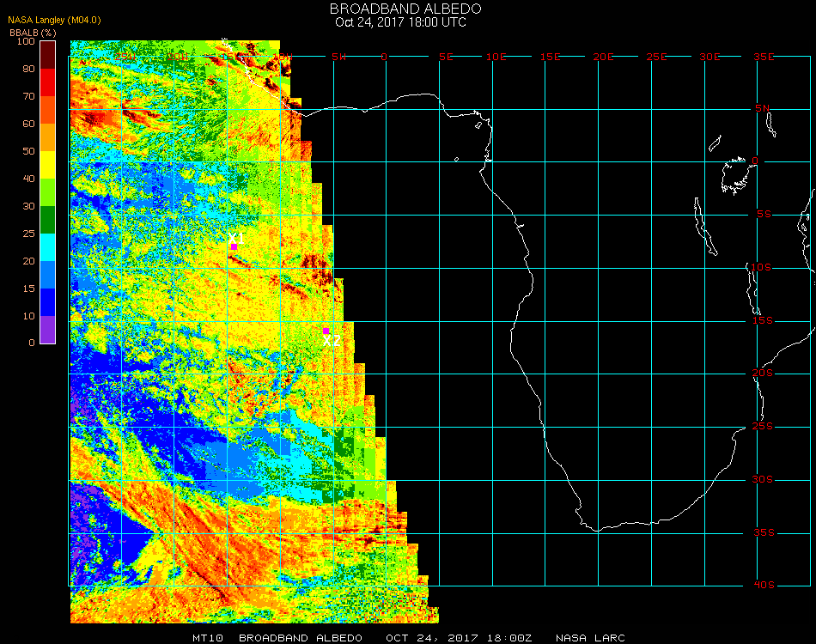
Task: Click the equator 0 latitude label at right
Action: click(x=755, y=161)
